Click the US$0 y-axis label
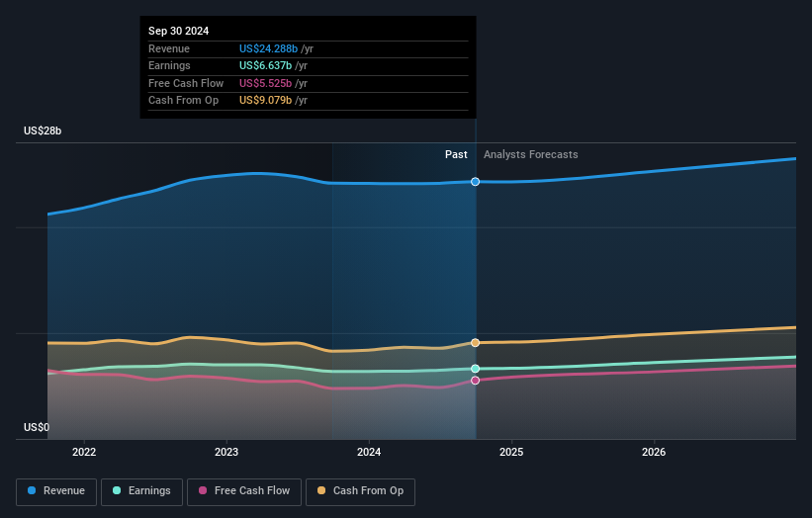 pos(37,427)
